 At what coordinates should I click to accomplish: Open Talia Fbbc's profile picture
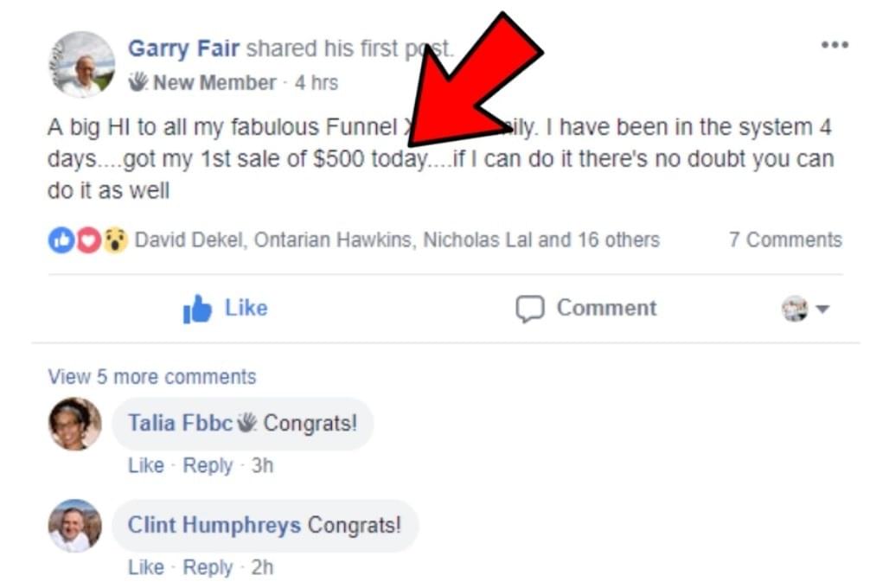pyautogui.click(x=75, y=424)
